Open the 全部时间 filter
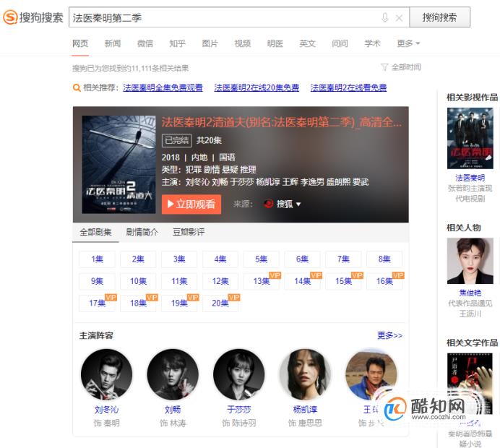Screen dimensions: 500x448 pos(401,67)
